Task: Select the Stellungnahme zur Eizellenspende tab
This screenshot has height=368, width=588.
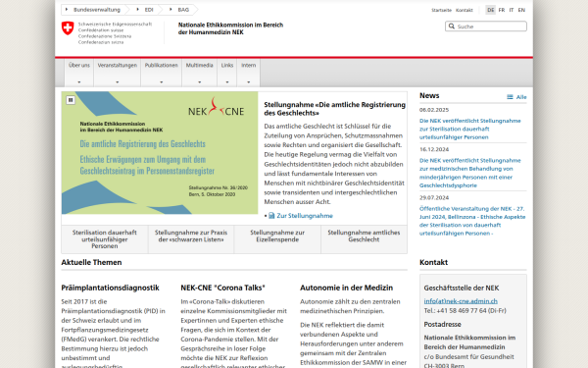Action: click(x=277, y=239)
